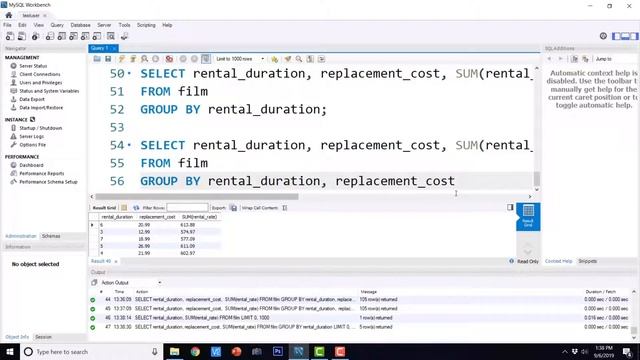The width and height of the screenshot is (640, 360).
Task: Click the editor horizontal scrollbar thumb
Action: pyautogui.click(x=197, y=196)
